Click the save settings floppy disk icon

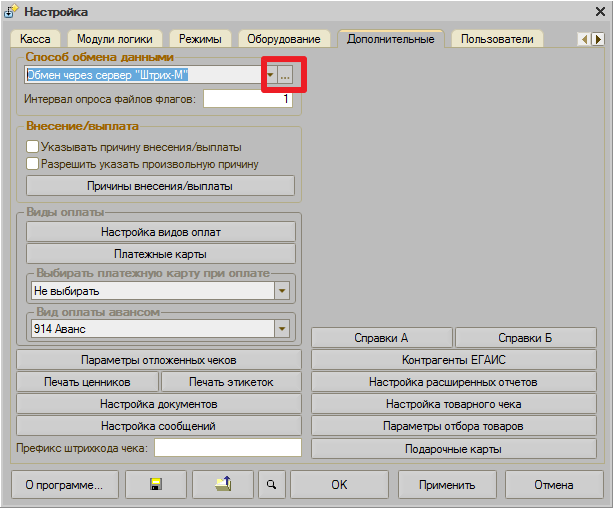156,485
